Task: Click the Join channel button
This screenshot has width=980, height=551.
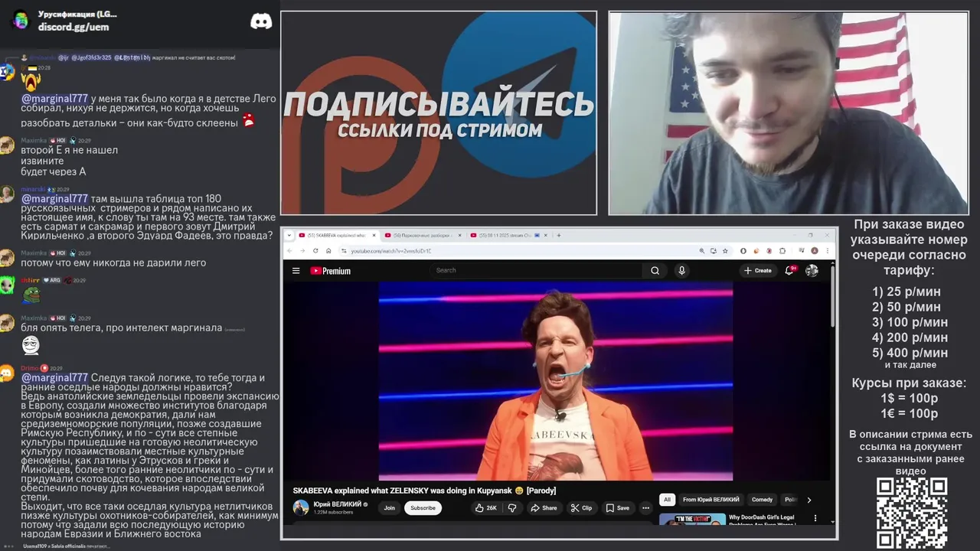Action: click(389, 507)
